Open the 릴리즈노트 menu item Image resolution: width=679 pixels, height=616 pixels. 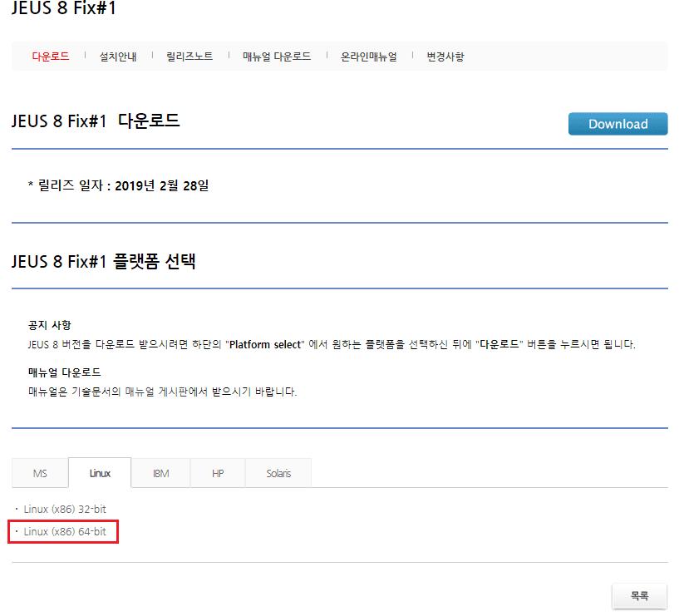point(189,57)
